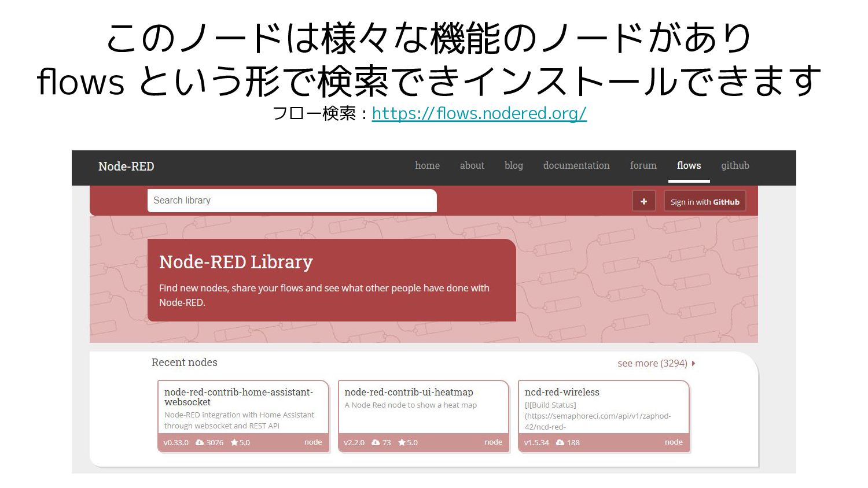The width and height of the screenshot is (868, 488).
Task: Open node-red-contrib-ui-heatmap card
Action: pyautogui.click(x=423, y=415)
